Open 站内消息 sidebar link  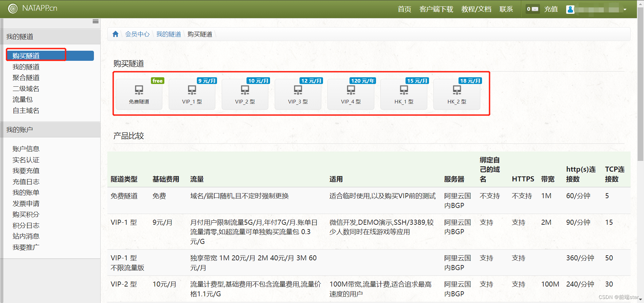coord(26,236)
